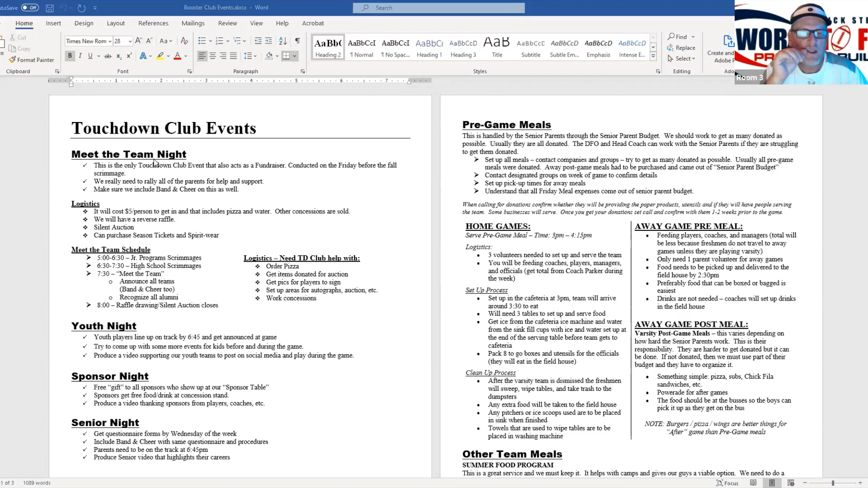Click the Replace button
This screenshot has height=488, width=868.
[x=681, y=48]
